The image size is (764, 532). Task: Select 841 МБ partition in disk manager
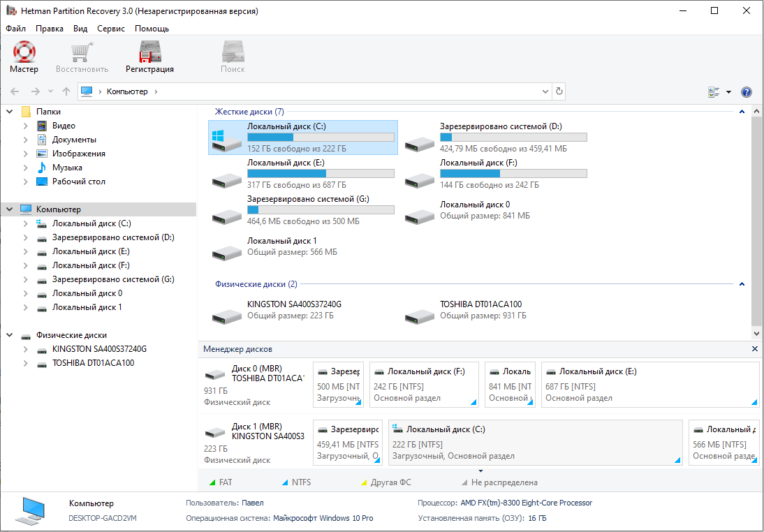click(510, 385)
